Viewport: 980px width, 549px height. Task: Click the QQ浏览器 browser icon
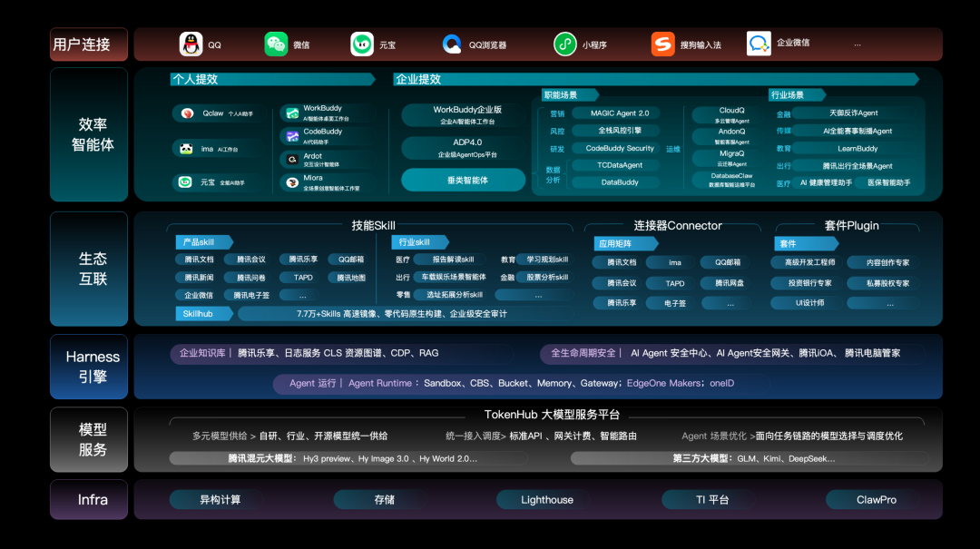[x=451, y=44]
